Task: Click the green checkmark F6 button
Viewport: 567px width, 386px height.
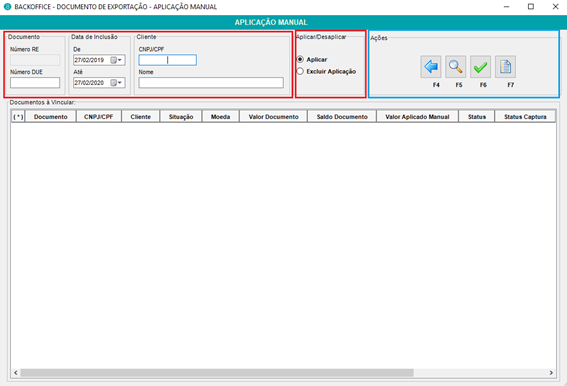Action: click(480, 67)
